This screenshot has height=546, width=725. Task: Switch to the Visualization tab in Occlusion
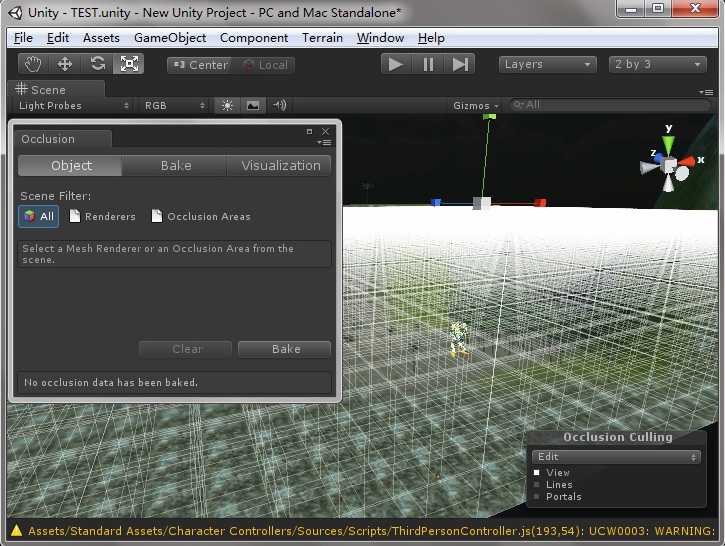pyautogui.click(x=280, y=166)
